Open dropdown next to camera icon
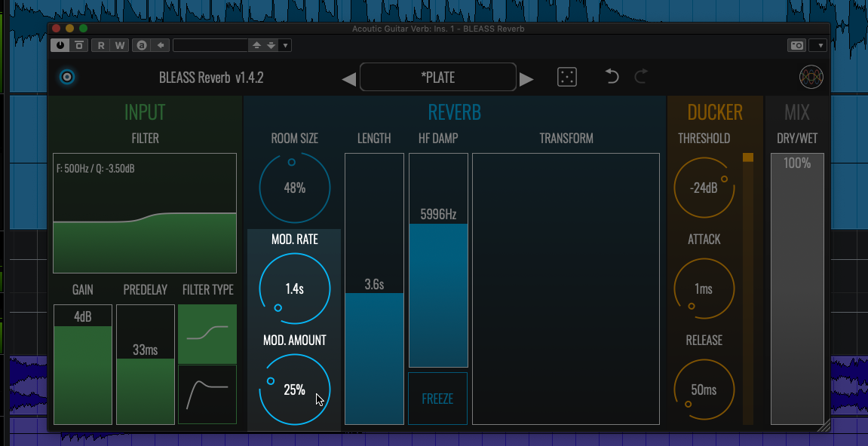Screen dimensions: 868x446 (818, 46)
